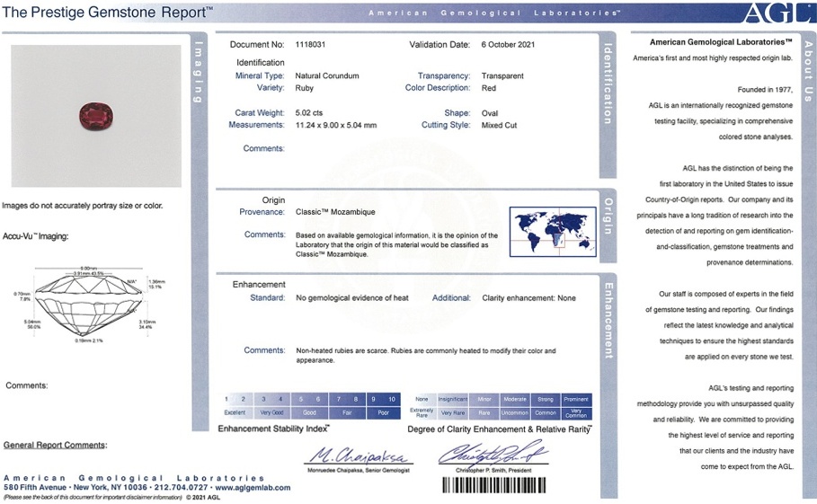Click the validation date 6 October 2021

pos(508,45)
